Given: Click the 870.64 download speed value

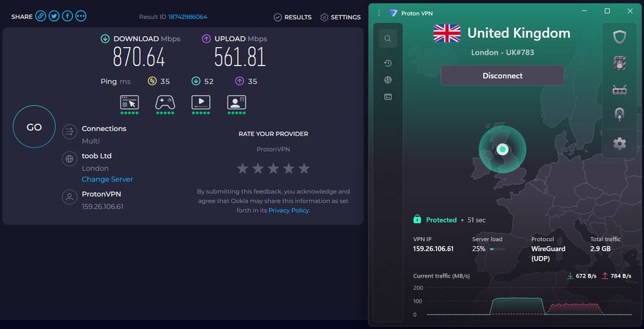Looking at the screenshot, I should [139, 57].
